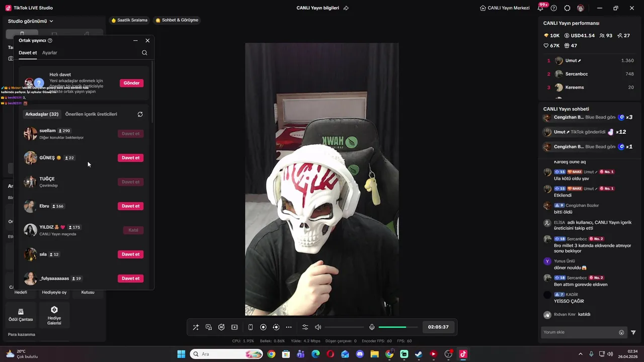The height and width of the screenshot is (362, 644).
Task: Invite Ebru with Davet et
Action: click(x=130, y=206)
